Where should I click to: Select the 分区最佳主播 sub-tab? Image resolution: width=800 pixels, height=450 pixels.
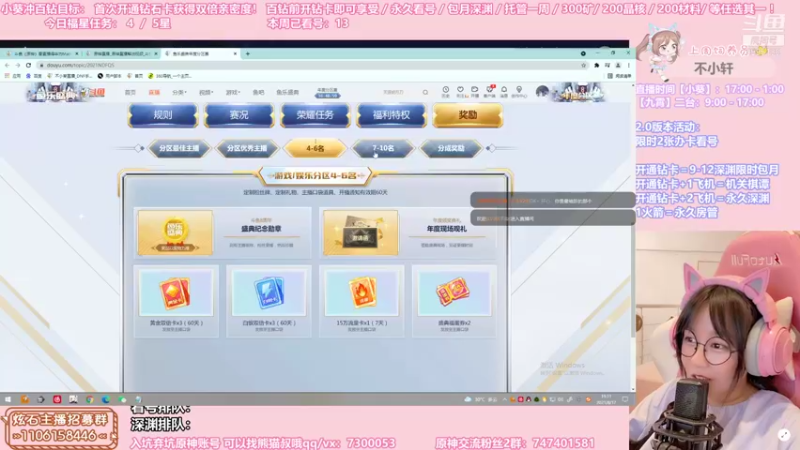[179, 148]
